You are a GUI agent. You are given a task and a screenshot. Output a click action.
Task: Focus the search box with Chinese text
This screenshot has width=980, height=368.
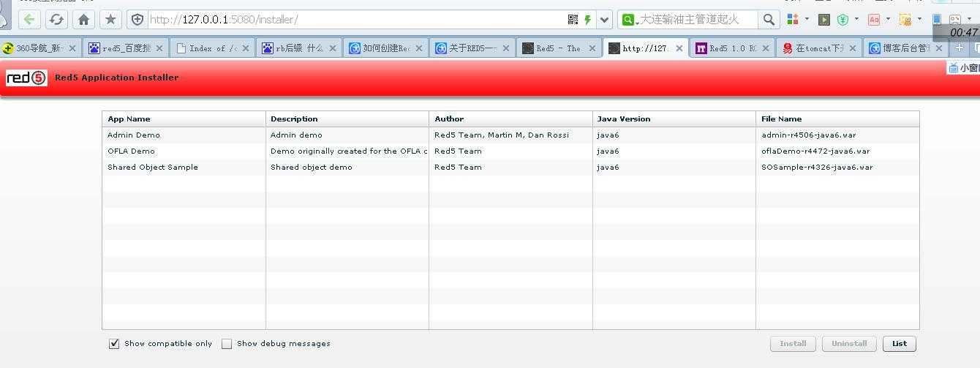click(x=698, y=20)
